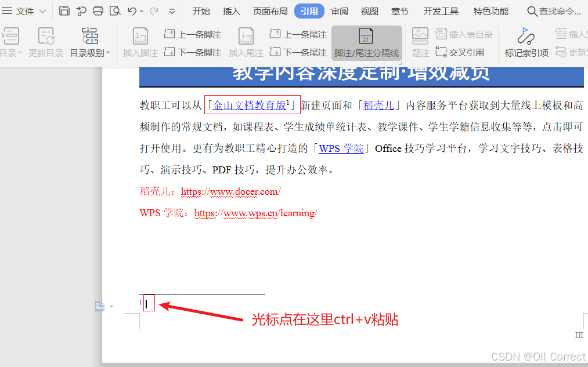Image resolution: width=588 pixels, height=367 pixels.
Task: Click the paste options icon beside footnote
Action: click(100, 306)
